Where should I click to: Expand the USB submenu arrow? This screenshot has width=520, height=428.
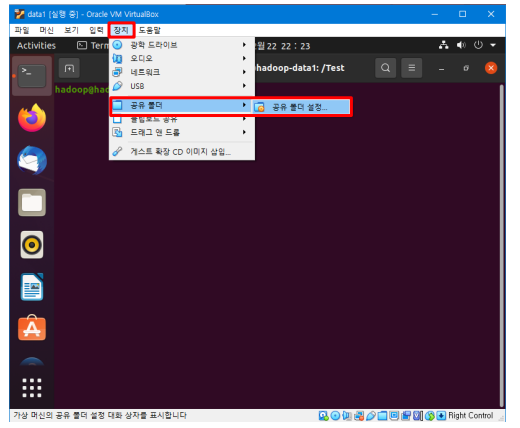coord(244,86)
